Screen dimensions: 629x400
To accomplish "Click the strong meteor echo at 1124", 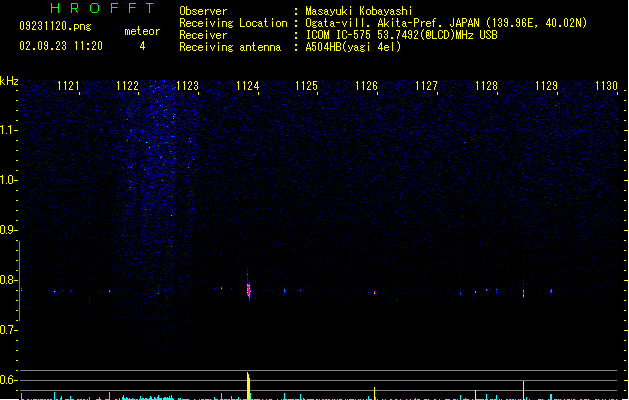I will [248, 288].
